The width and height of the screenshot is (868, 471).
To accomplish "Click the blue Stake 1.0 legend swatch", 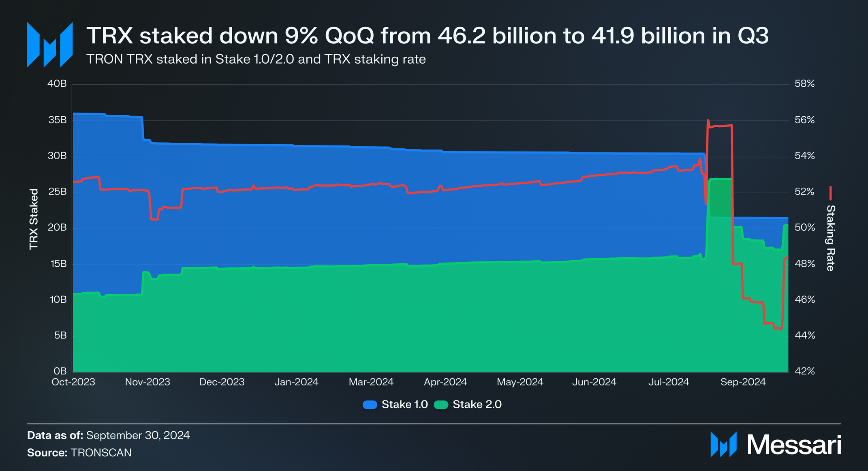I will point(370,405).
